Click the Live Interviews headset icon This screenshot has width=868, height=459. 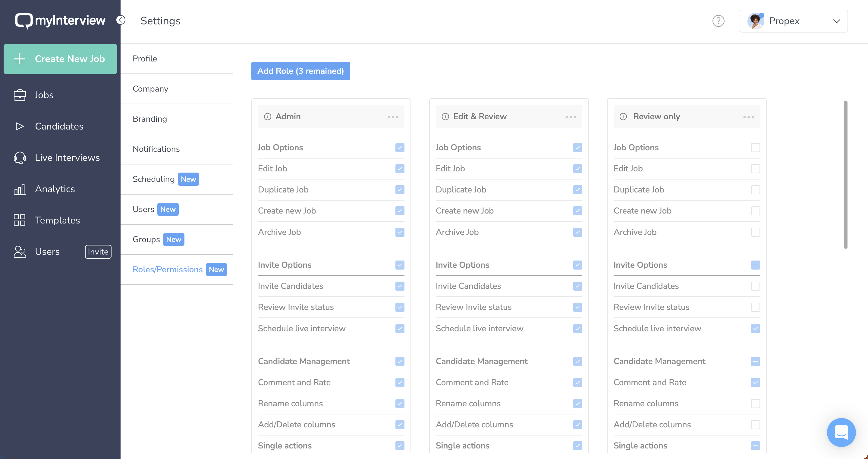[20, 158]
